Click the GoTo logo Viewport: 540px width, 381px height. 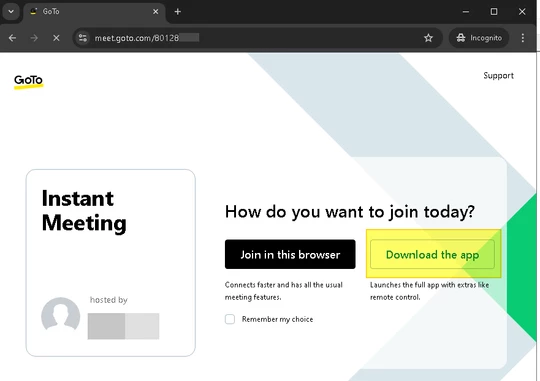(29, 82)
